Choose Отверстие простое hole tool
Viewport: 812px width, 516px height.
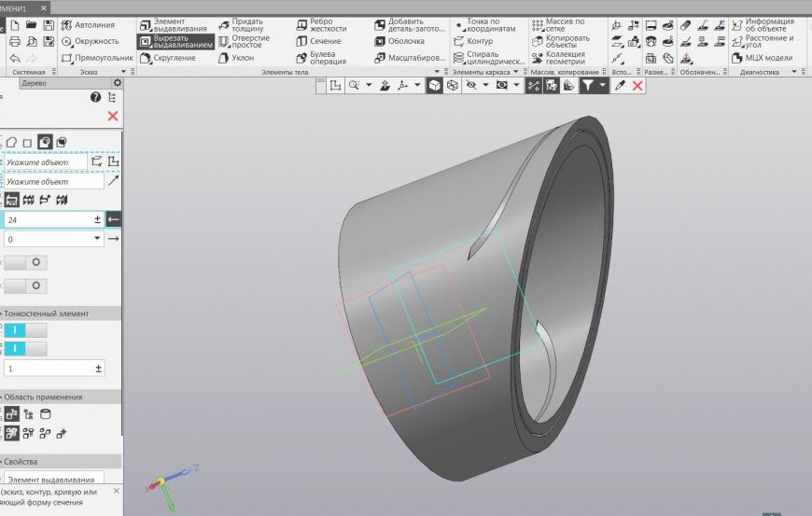click(244, 41)
